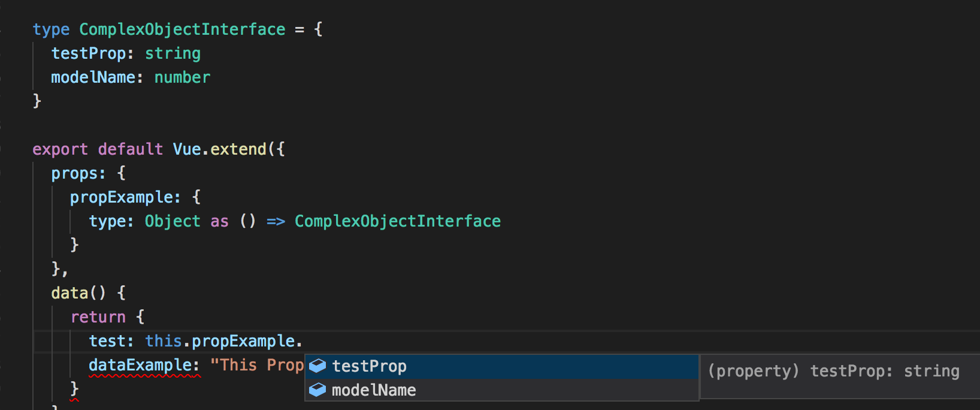
Task: Click the ComplexObjectInterface reference in the prop type
Action: [397, 221]
